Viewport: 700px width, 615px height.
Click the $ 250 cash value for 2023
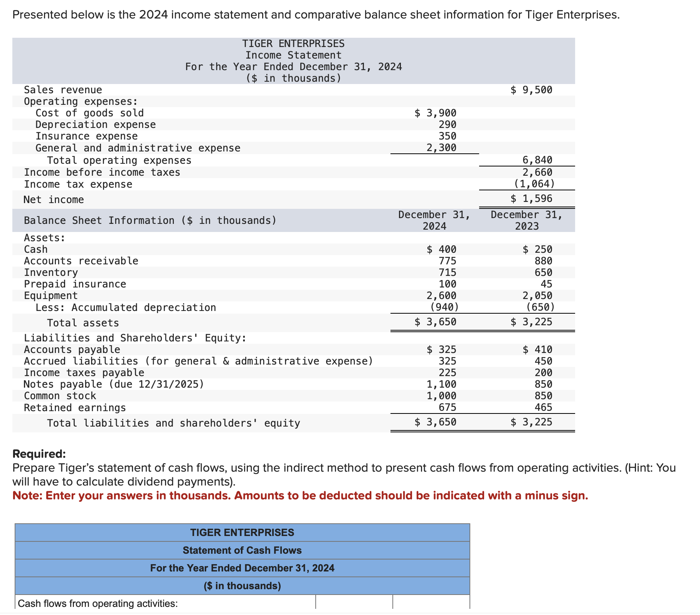pyautogui.click(x=537, y=249)
